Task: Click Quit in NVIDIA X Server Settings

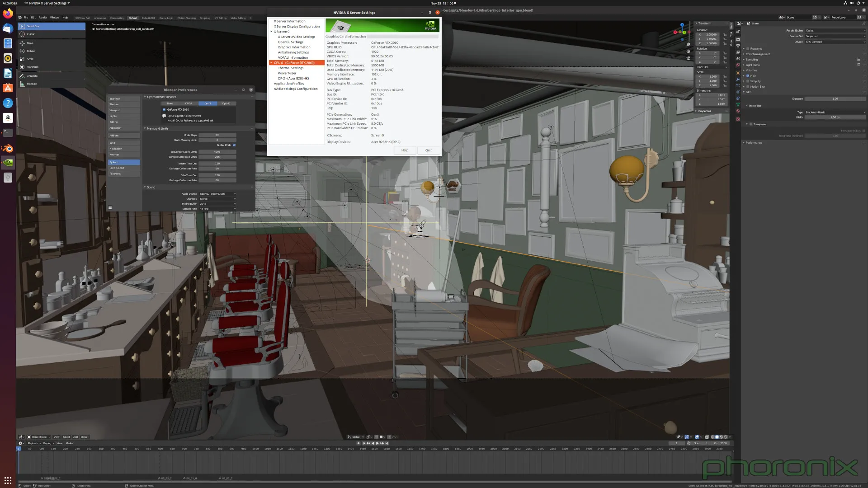Action: 428,150
